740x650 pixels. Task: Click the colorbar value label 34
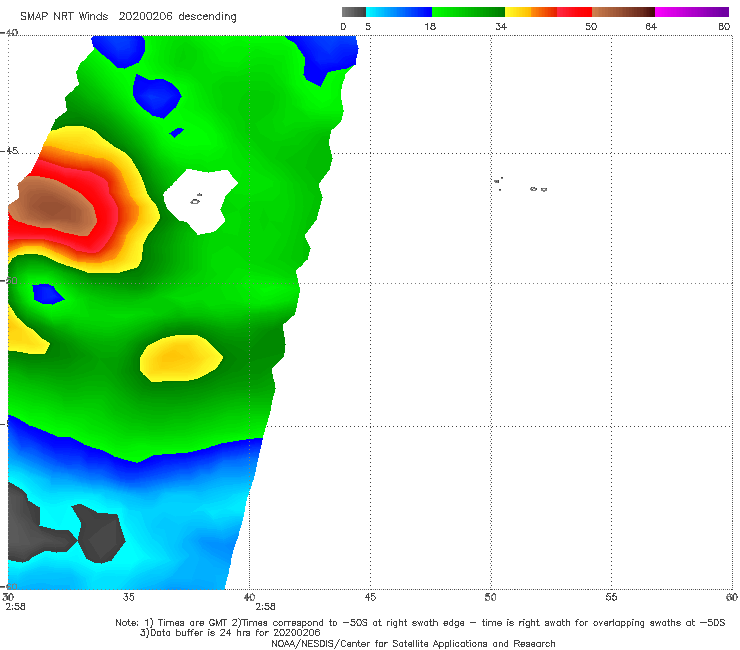pyautogui.click(x=501, y=26)
